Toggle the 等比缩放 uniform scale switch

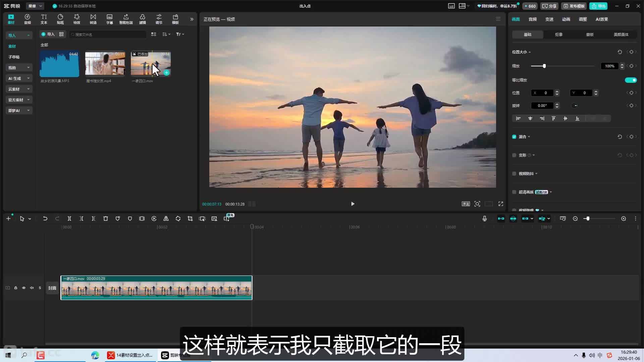point(631,80)
